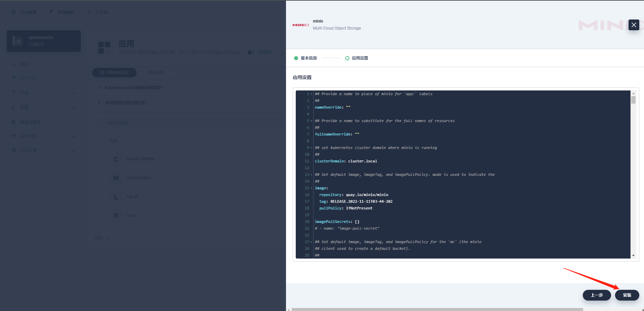Viewport: 644px width, 311px height.
Task: Click the 存储 sidebar icon
Action: pos(14,92)
